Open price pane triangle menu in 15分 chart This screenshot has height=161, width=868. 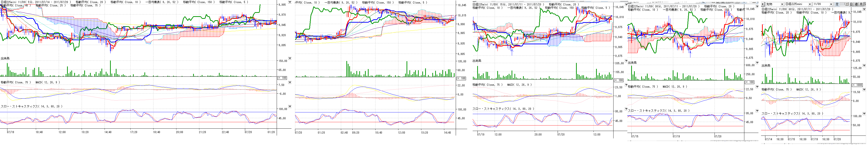[x=626, y=5]
